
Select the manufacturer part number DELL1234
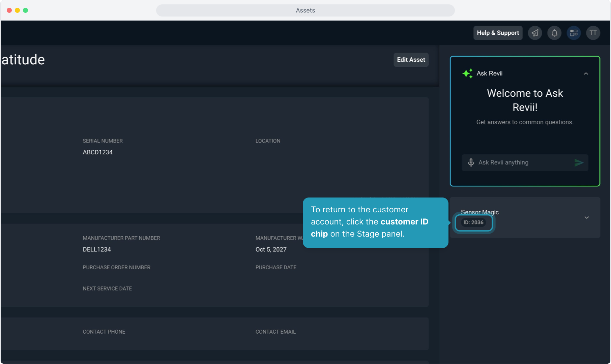pos(97,249)
